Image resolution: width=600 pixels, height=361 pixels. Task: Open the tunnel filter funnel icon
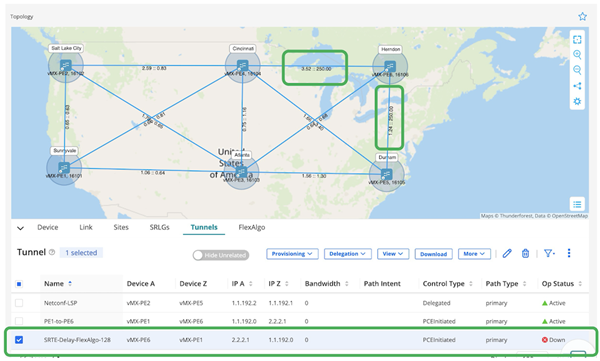[549, 253]
